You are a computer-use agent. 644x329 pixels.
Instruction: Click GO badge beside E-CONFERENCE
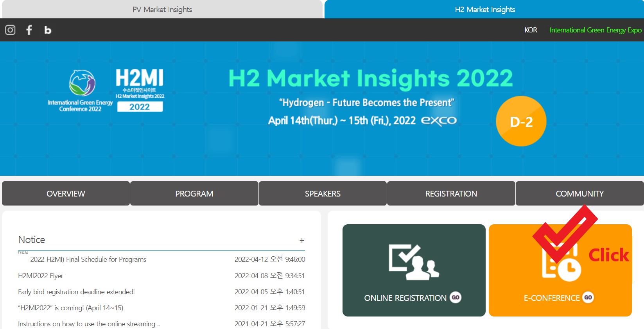click(588, 297)
